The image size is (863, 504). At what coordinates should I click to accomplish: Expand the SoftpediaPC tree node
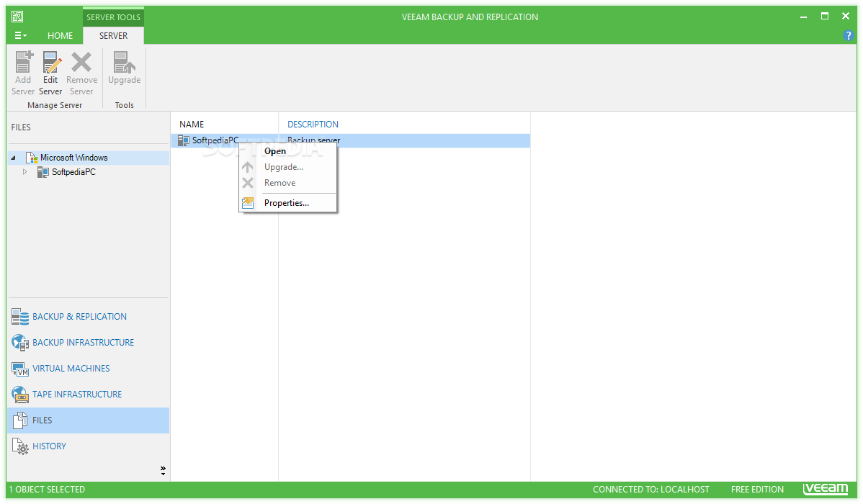[24, 172]
